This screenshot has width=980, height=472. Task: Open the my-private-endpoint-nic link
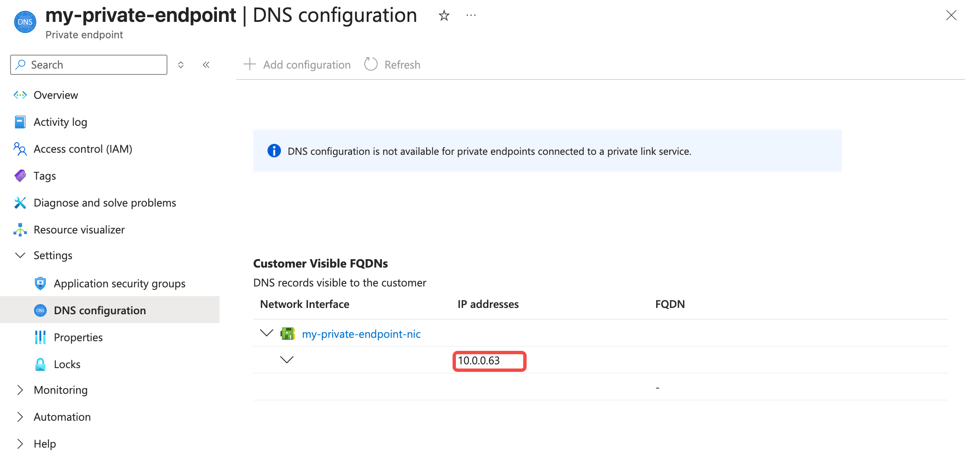(x=361, y=334)
